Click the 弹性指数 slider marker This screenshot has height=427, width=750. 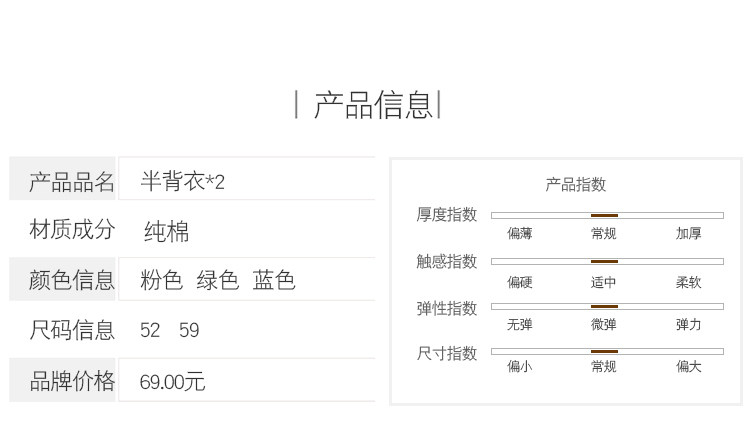tap(604, 307)
